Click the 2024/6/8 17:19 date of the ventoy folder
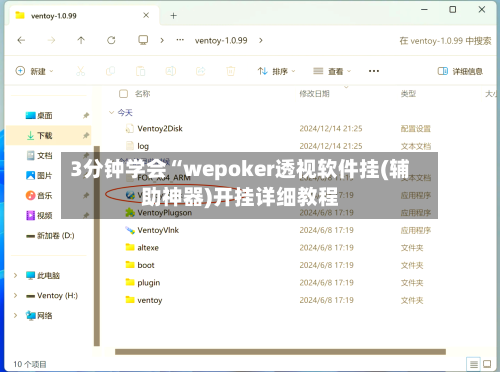 [326, 300]
